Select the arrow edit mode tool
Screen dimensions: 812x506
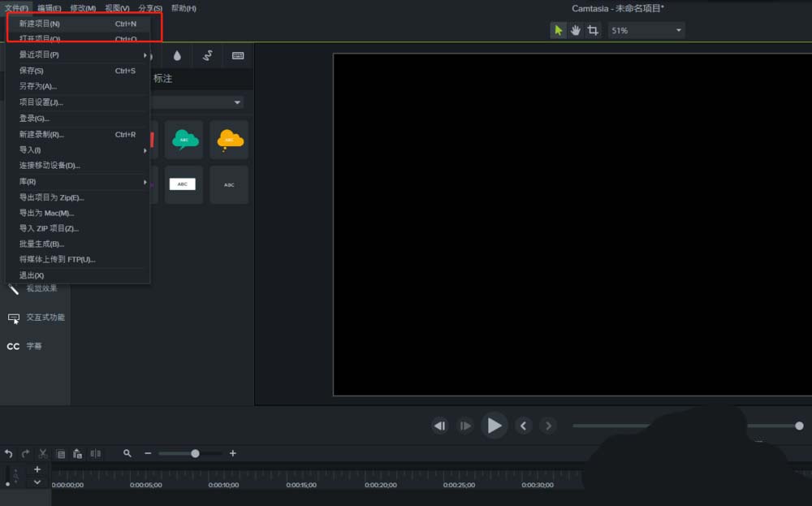558,30
